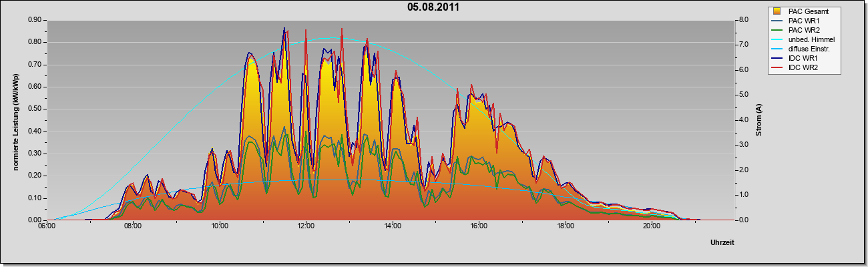Screen dimensions: 868x267
Task: Click the 08:00 time axis label
Action: (x=133, y=227)
